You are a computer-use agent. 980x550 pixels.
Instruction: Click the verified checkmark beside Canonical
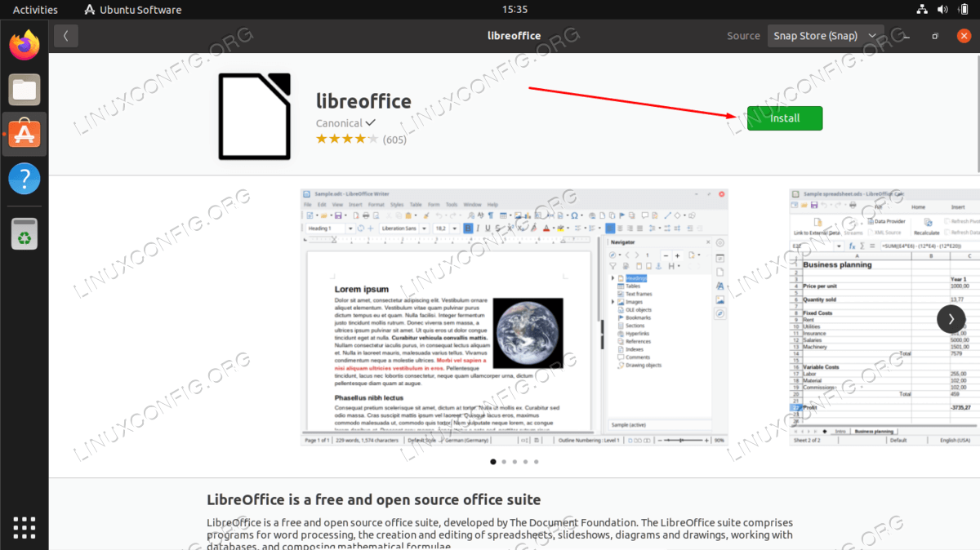[x=371, y=123]
